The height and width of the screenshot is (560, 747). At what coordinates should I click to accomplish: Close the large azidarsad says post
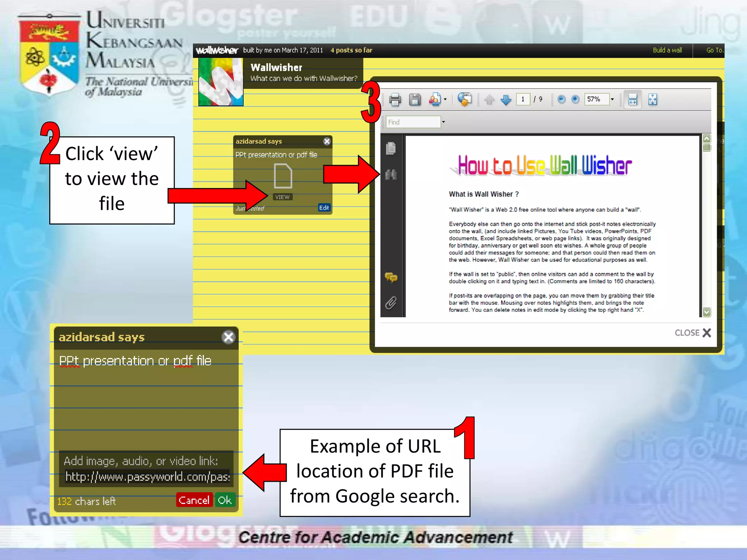(228, 337)
